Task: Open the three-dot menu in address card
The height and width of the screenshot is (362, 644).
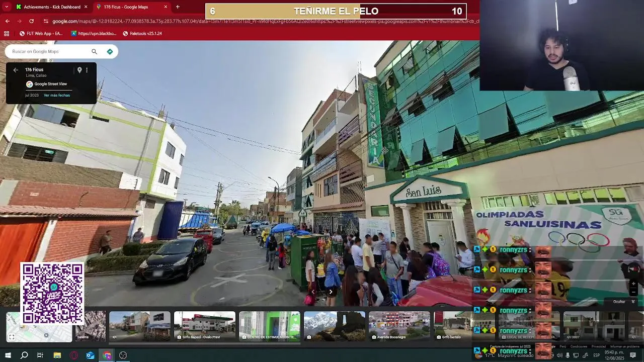Action: pos(87,70)
